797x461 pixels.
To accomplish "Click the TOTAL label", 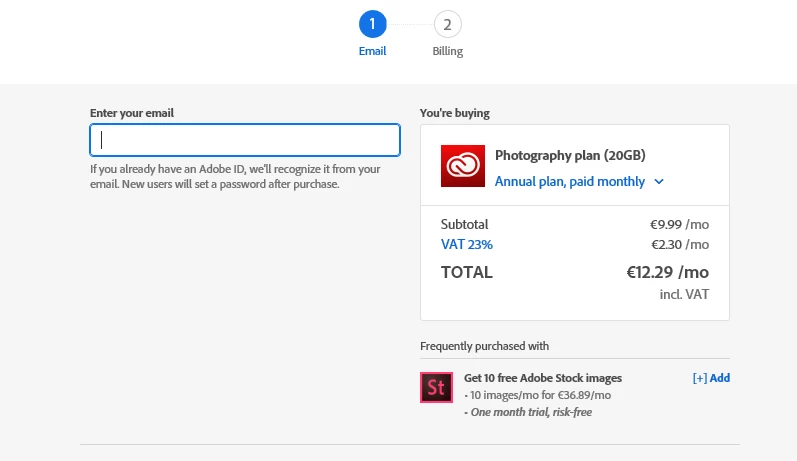I will (x=467, y=272).
